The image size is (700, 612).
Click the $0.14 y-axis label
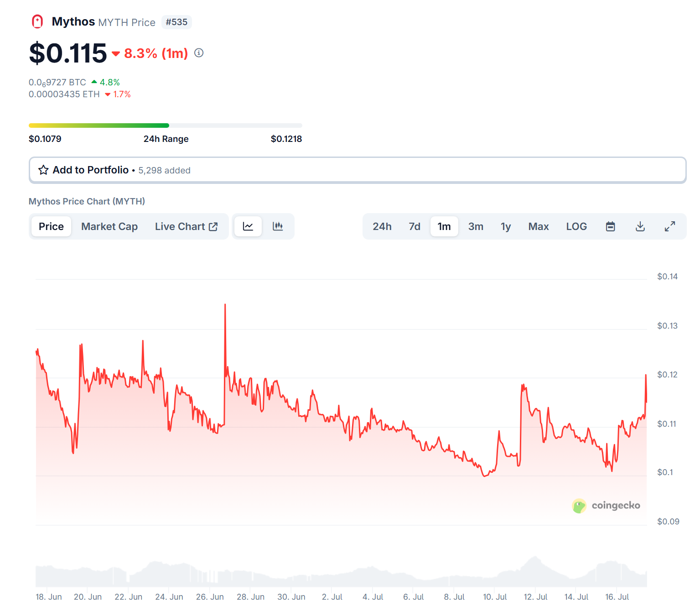(x=667, y=277)
